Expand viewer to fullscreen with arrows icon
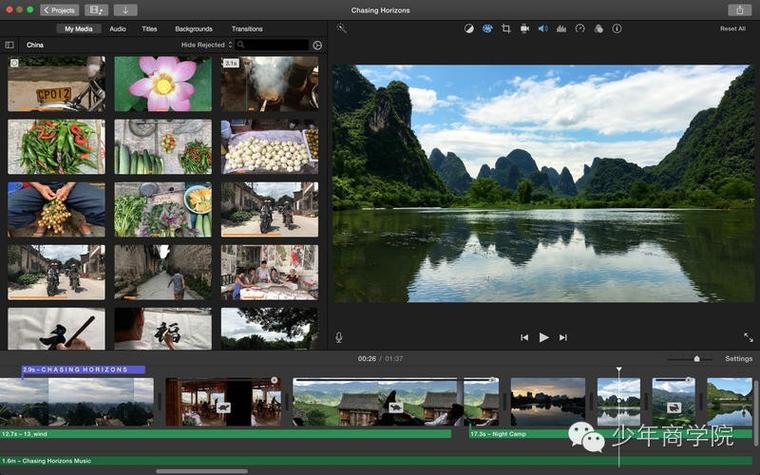This screenshot has height=475, width=760. pos(748,337)
